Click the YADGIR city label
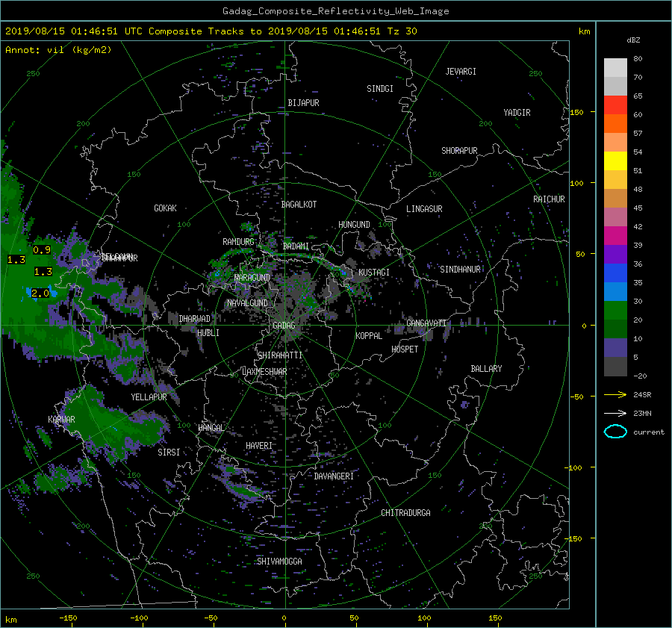The height and width of the screenshot is (628, 672). (517, 113)
